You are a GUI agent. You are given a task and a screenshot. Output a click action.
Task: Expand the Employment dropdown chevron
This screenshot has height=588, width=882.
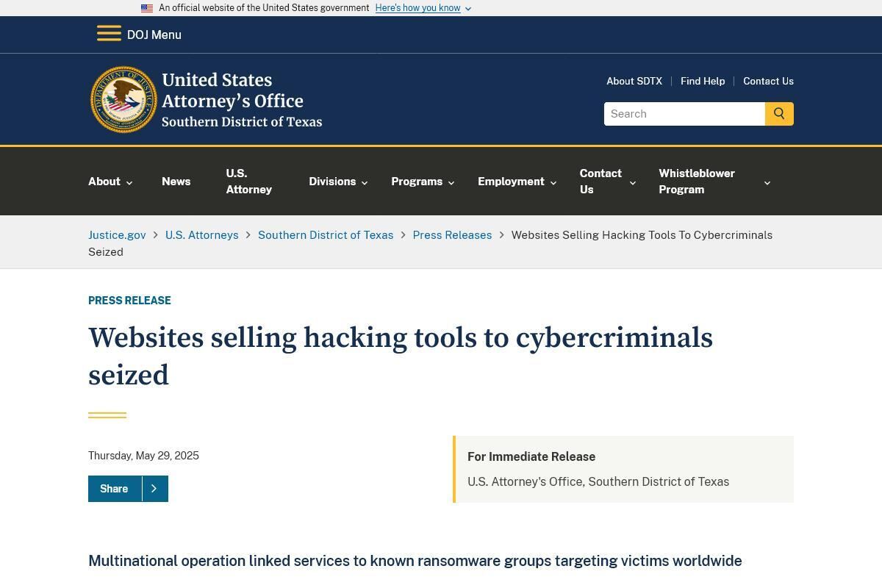(x=553, y=182)
